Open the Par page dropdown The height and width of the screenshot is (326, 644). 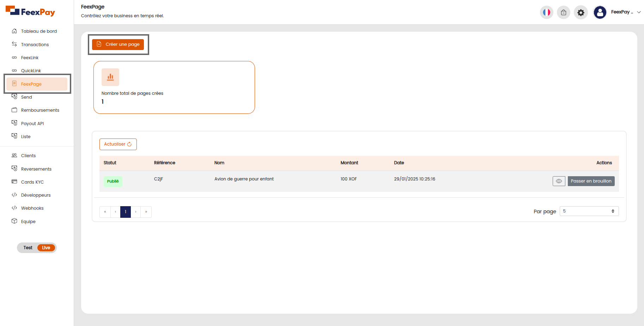pyautogui.click(x=589, y=211)
